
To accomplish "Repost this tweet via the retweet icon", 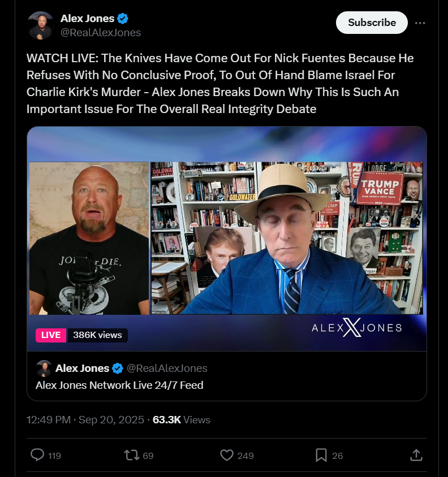I will point(131,456).
